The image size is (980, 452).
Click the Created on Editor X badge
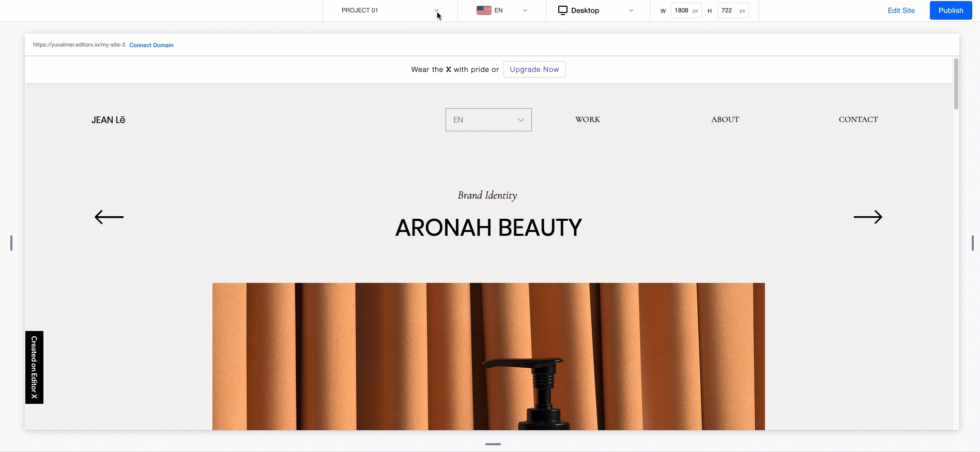34,367
